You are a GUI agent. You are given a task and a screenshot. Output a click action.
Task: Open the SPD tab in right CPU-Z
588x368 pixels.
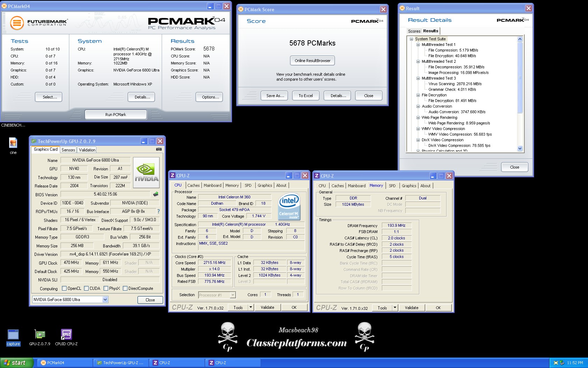click(x=392, y=186)
